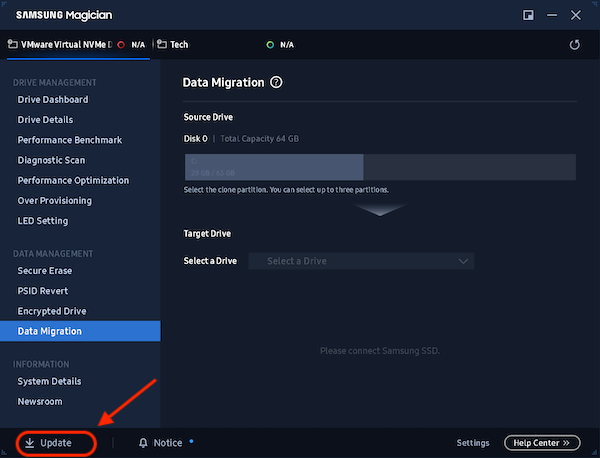Go to Performance Benchmark
Screen dimensions: 600x458
[x=70, y=140]
